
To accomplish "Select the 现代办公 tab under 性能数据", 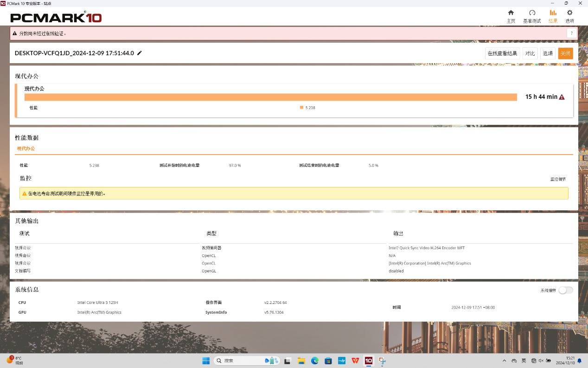I will [26, 148].
